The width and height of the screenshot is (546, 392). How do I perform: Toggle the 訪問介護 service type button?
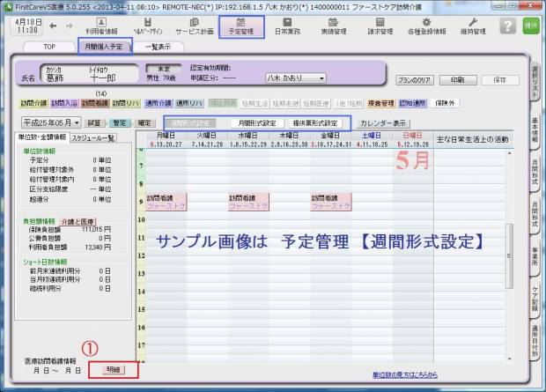33,103
